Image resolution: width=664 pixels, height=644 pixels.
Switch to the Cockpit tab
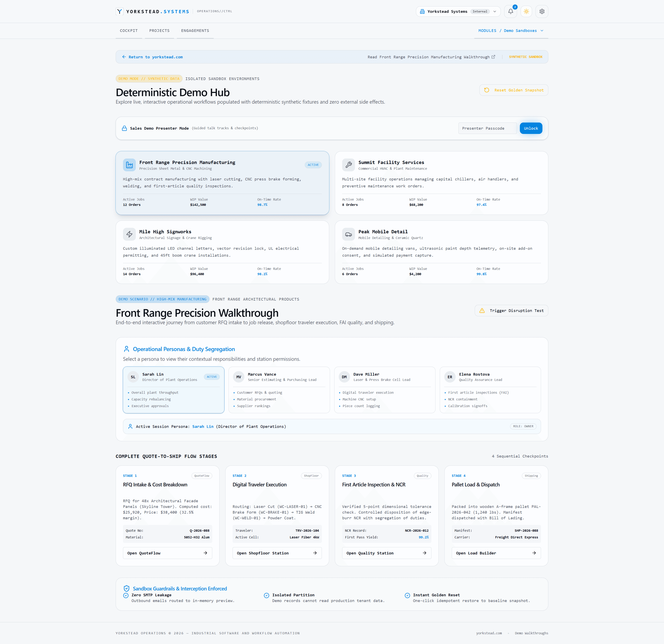(129, 30)
